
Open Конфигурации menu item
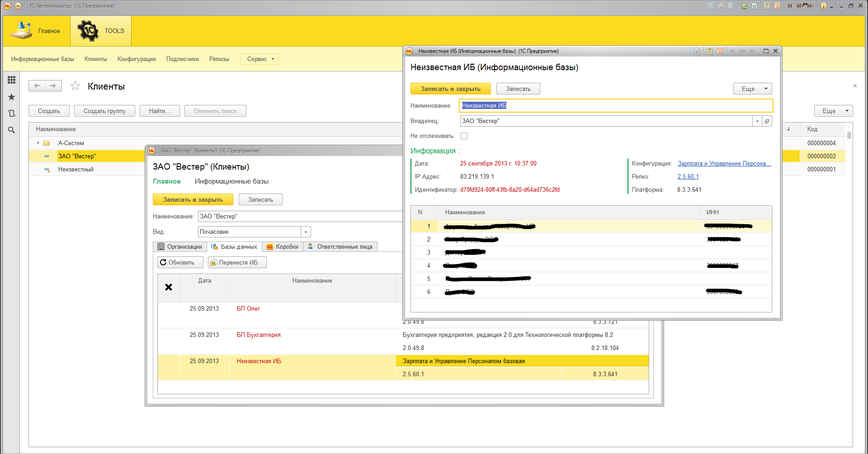point(137,59)
